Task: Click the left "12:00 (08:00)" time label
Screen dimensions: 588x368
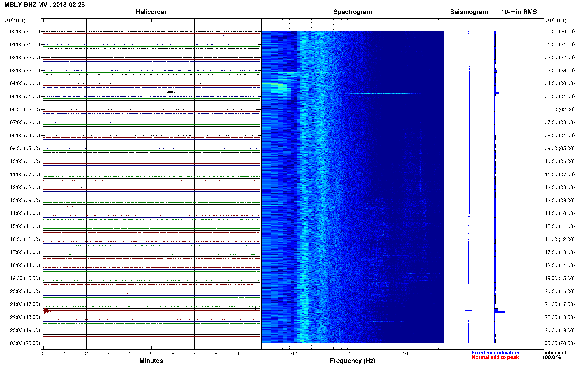Action: point(25,187)
